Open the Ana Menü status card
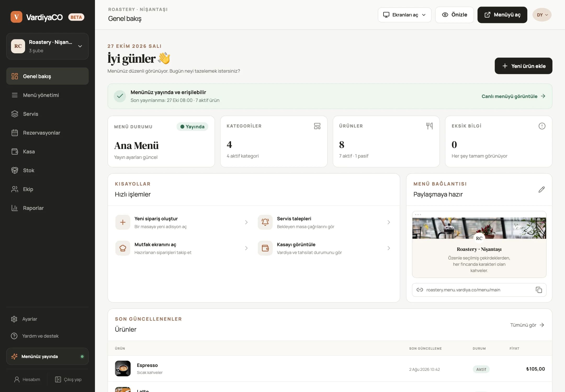565x392 pixels. point(161,141)
